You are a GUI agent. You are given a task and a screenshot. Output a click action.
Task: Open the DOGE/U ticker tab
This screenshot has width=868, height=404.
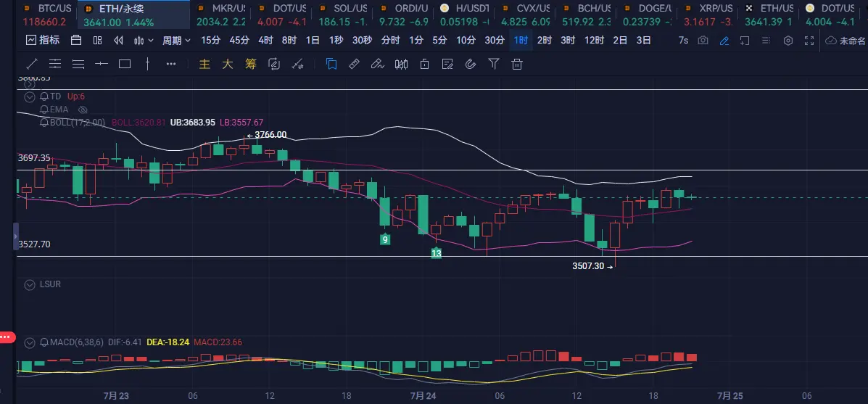coord(646,15)
